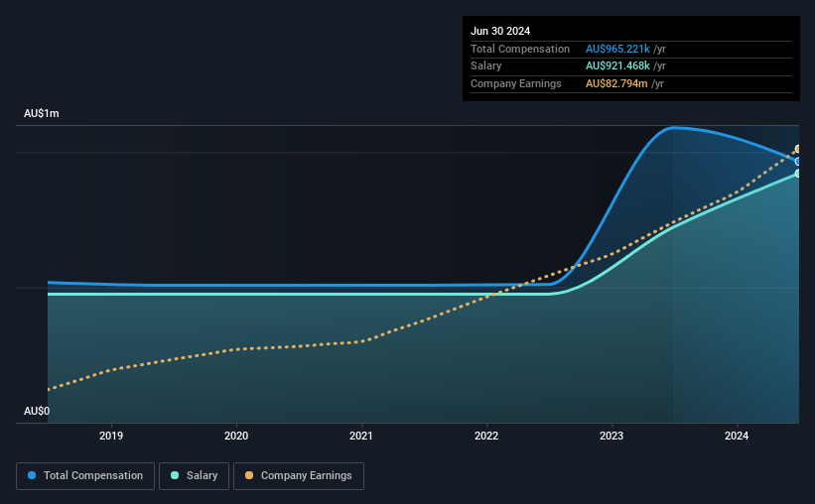The height and width of the screenshot is (504, 815).
Task: Click the AU$965.221k total compensation value
Action: click(617, 49)
